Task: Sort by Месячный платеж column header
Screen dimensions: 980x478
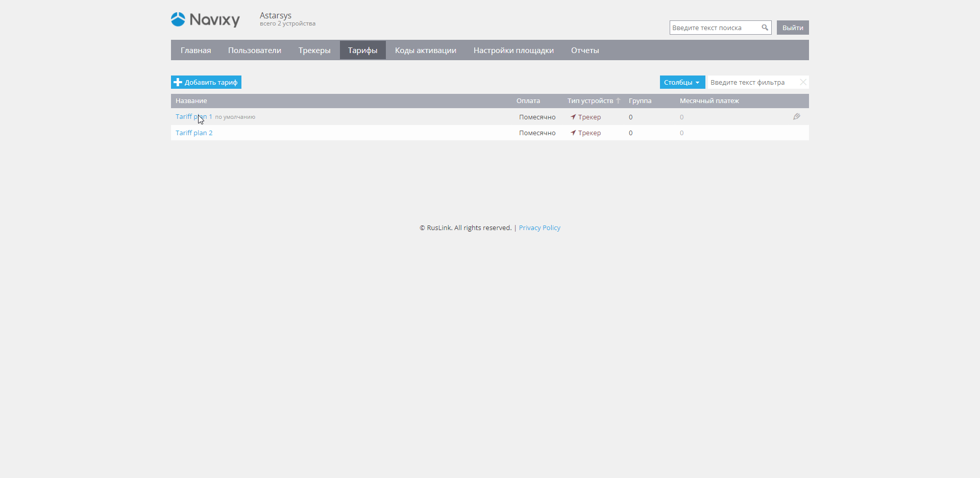Action: pyautogui.click(x=709, y=100)
